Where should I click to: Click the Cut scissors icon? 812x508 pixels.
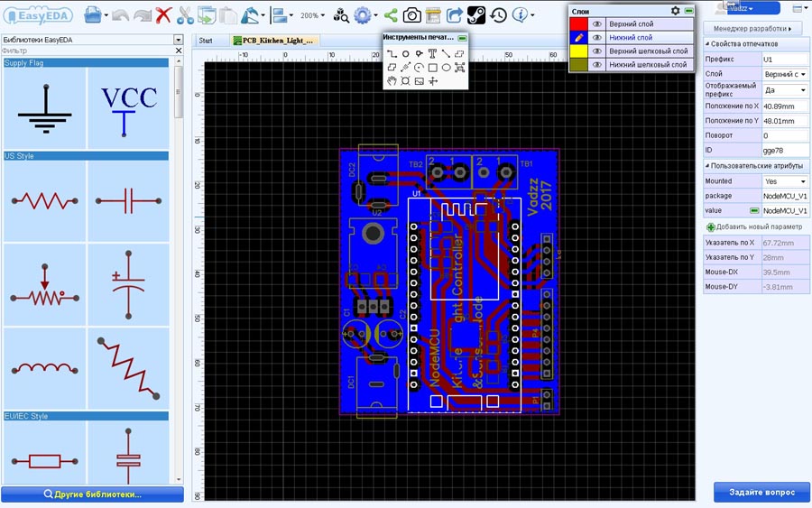185,15
